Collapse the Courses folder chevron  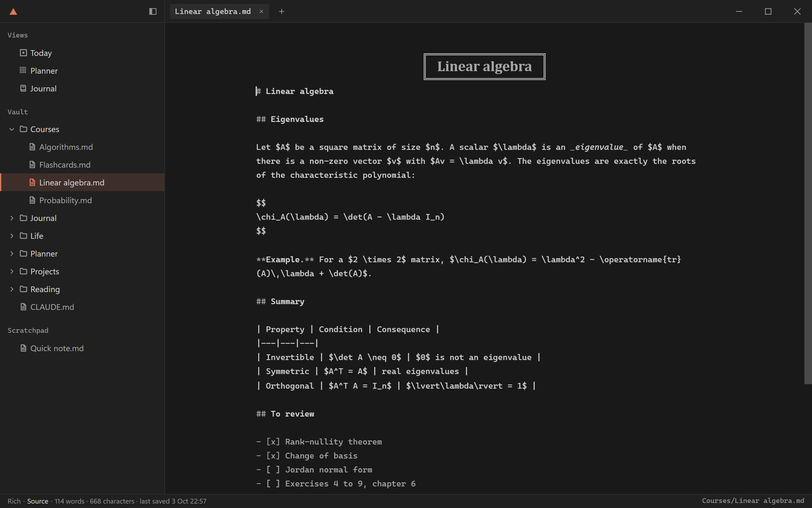click(12, 129)
